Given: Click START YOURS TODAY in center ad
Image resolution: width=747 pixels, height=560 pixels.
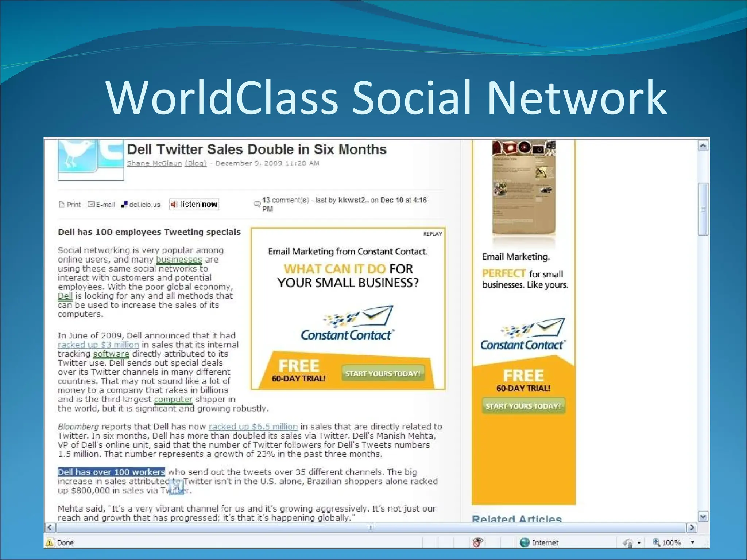Looking at the screenshot, I should coord(383,374).
